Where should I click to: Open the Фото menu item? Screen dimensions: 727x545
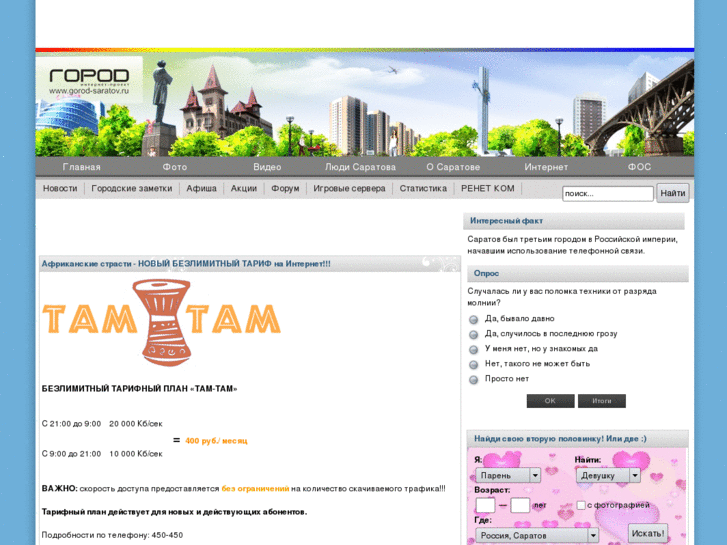pyautogui.click(x=175, y=167)
